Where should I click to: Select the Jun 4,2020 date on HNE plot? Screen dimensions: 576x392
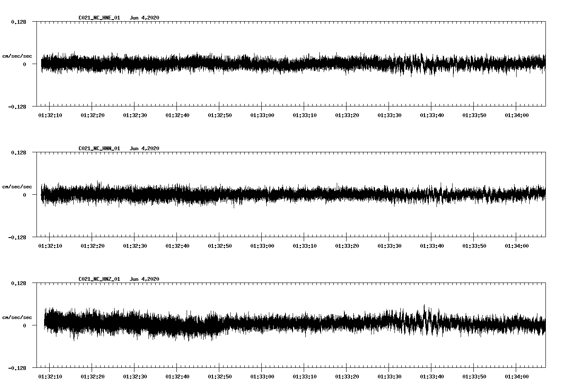[145, 18]
